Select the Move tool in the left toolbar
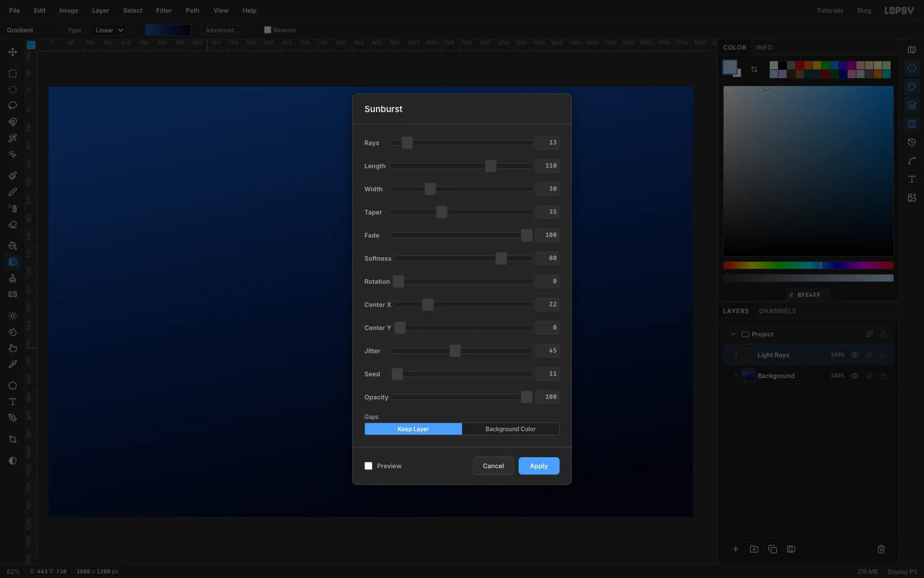The height and width of the screenshot is (578, 924). 13,52
